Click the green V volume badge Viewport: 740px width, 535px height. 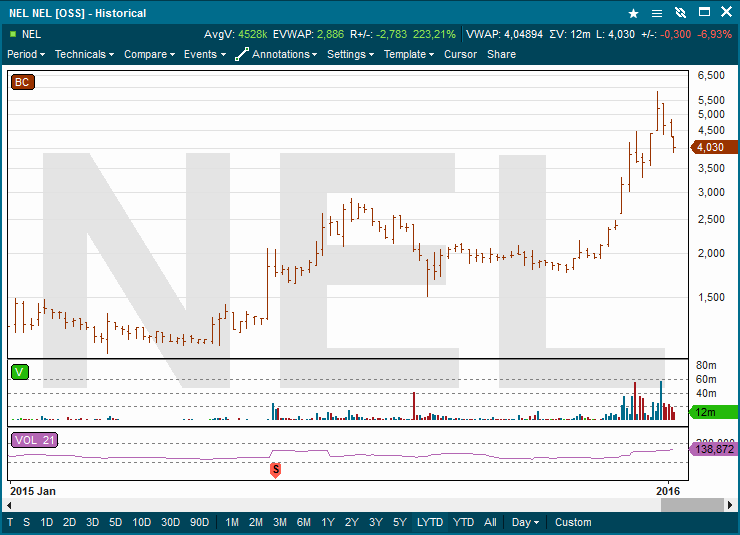click(x=19, y=372)
